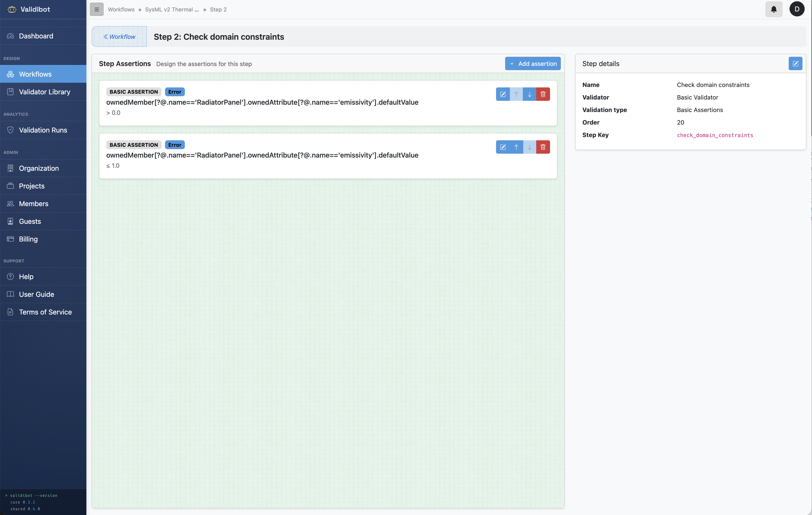Image resolution: width=812 pixels, height=515 pixels.
Task: Move the first assertion down with the arrow icon
Action: [529, 94]
